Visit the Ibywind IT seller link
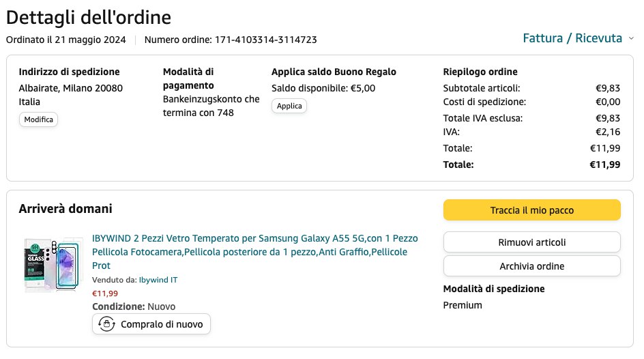 159,280
